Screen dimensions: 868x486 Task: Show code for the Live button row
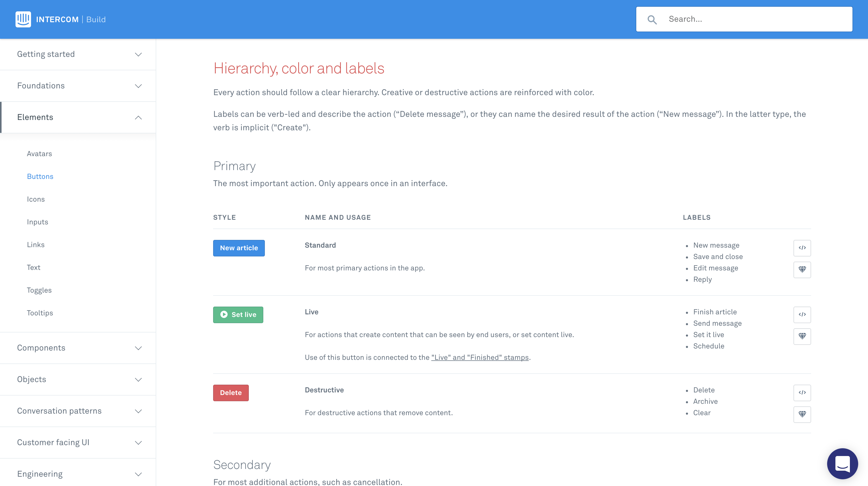[x=802, y=315]
